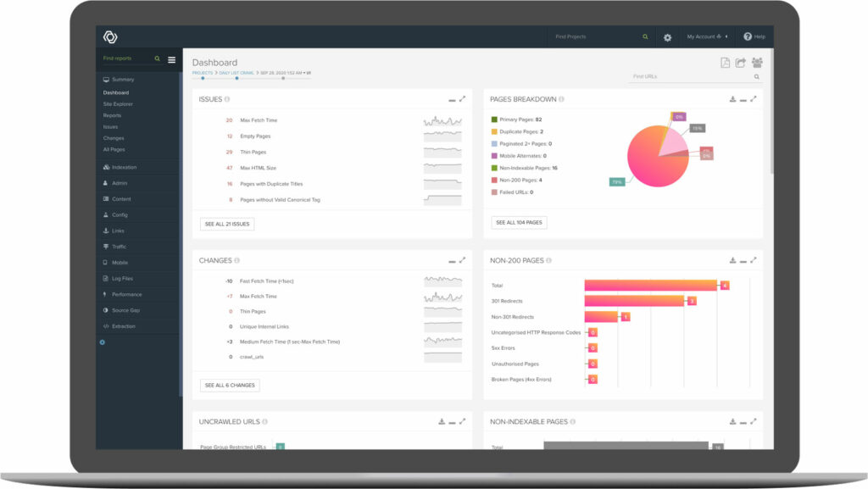The width and height of the screenshot is (868, 489).
Task: Collapse the Uncrawled URLs panel
Action: 453,423
